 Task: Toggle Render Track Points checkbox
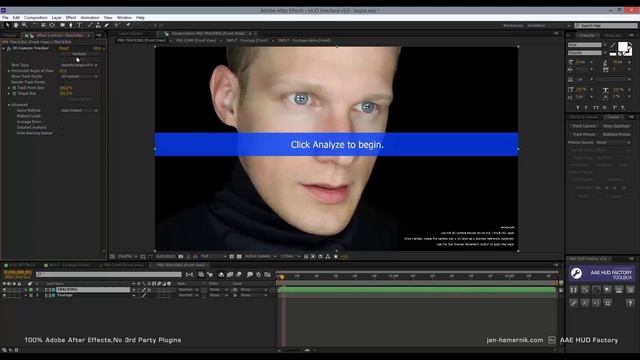coord(61,82)
